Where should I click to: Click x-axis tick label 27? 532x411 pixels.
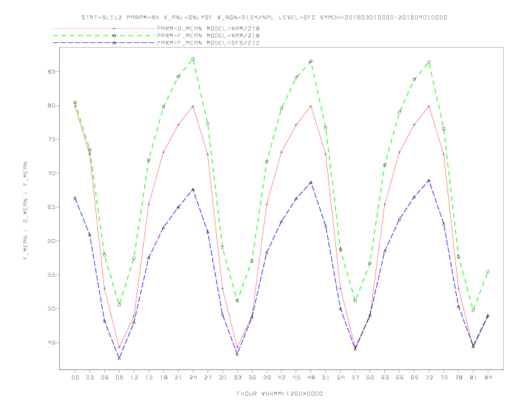point(208,377)
